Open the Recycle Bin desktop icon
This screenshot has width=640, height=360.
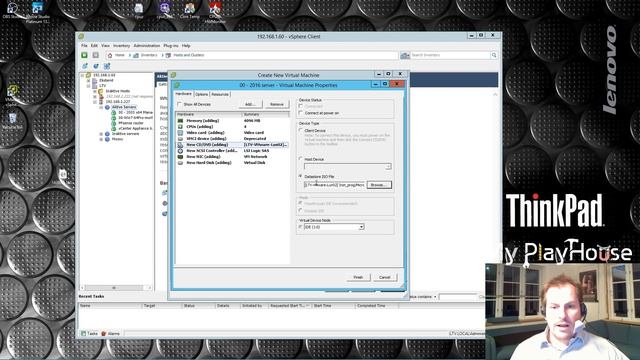point(12,121)
